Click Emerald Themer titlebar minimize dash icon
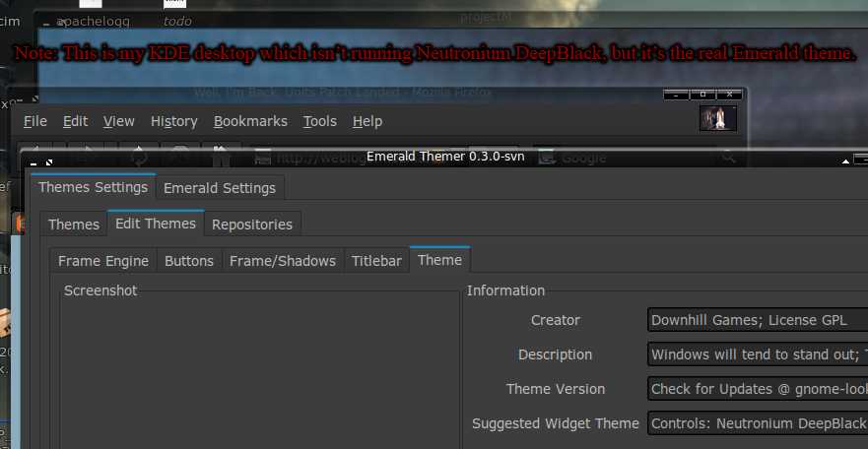 point(33,163)
